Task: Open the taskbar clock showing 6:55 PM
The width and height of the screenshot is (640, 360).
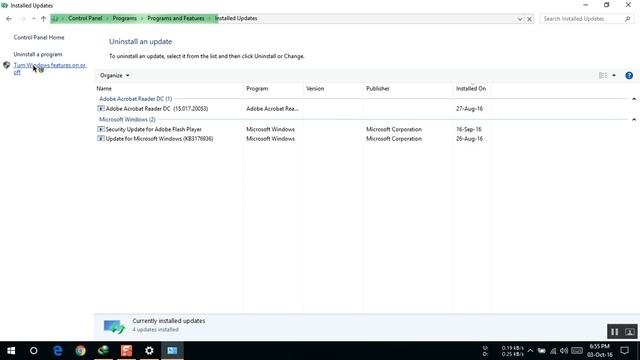Action: 600,351
